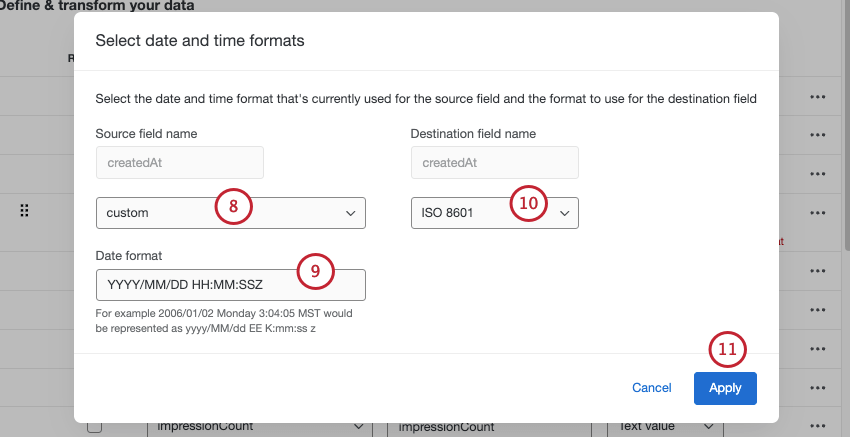The image size is (850, 437).
Task: Click the Source field name box
Action: click(179, 163)
